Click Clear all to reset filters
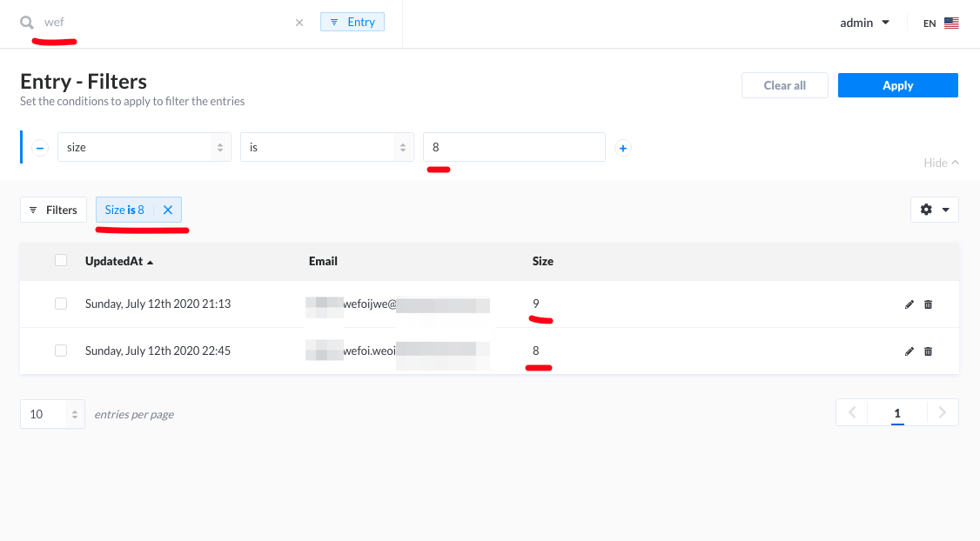This screenshot has width=980, height=541. pos(784,84)
